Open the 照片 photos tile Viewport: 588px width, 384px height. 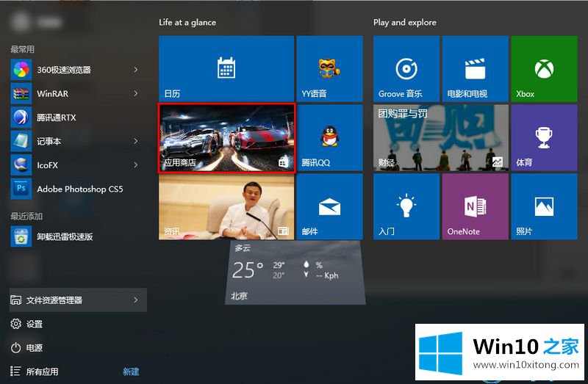(544, 206)
